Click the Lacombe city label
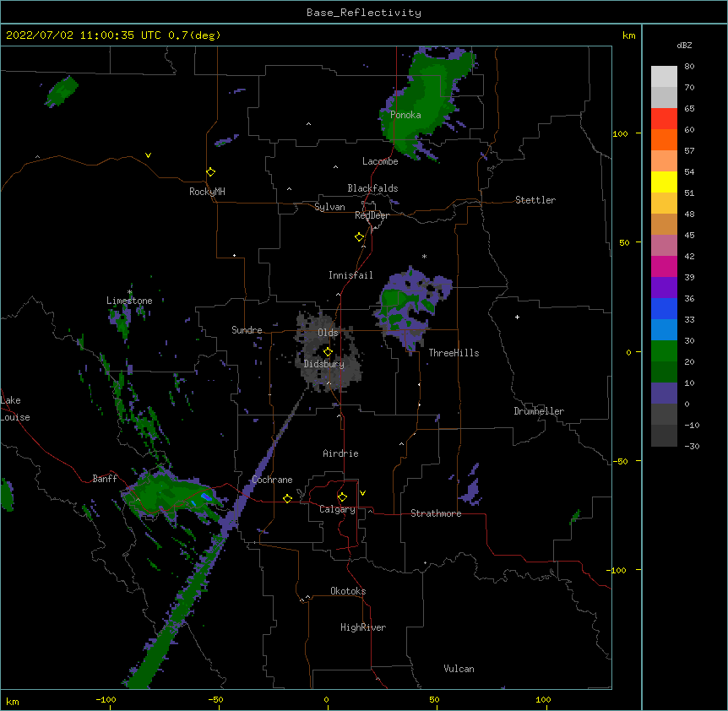This screenshot has height=711, width=728. [x=380, y=161]
